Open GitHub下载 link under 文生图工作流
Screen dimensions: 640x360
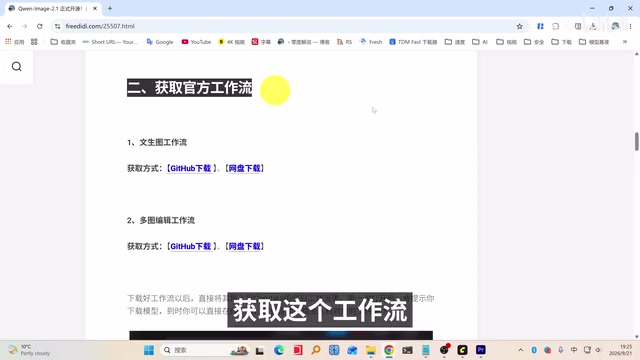tap(190, 168)
